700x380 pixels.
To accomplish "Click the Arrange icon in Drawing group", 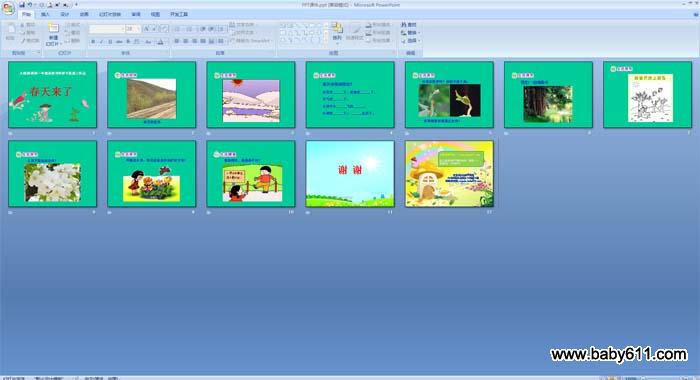I will [338, 28].
